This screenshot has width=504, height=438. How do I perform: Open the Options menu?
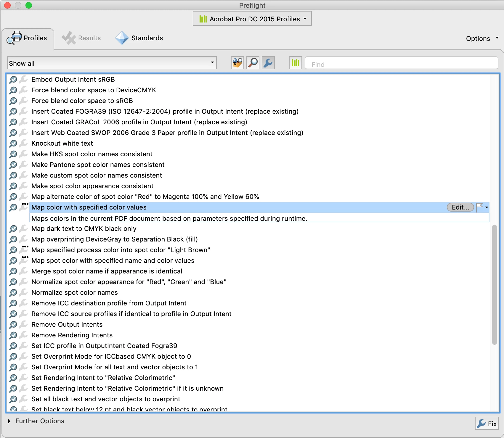(482, 38)
